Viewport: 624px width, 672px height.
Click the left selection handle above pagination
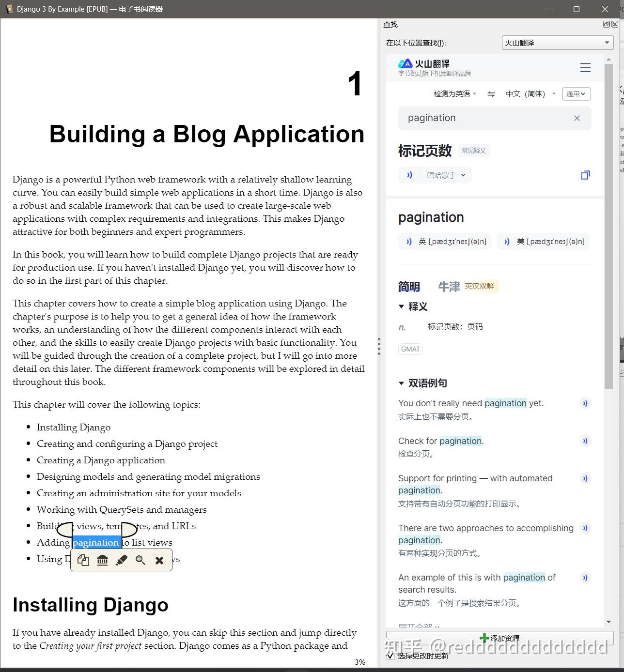click(x=65, y=530)
